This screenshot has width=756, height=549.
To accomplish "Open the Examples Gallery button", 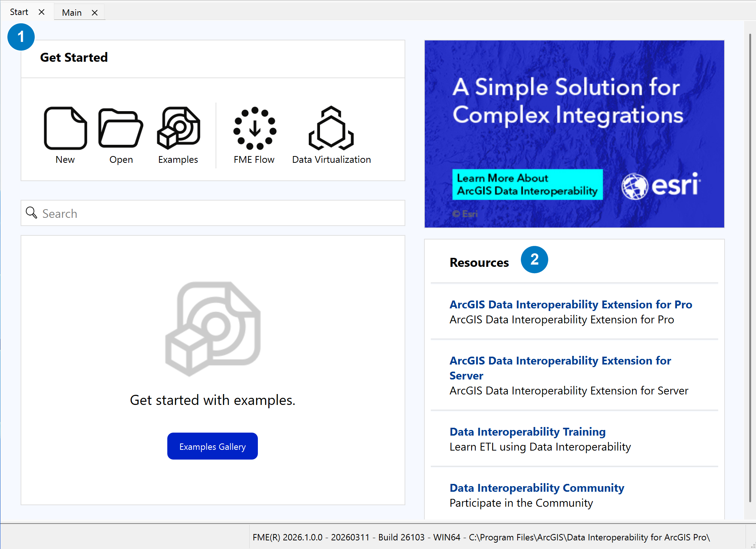I will tap(213, 446).
